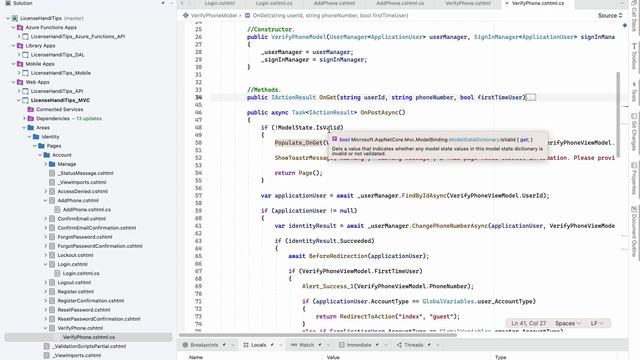The height and width of the screenshot is (360, 640).
Task: Click the LicenseHandiTips solution icon
Action: coord(15,18)
